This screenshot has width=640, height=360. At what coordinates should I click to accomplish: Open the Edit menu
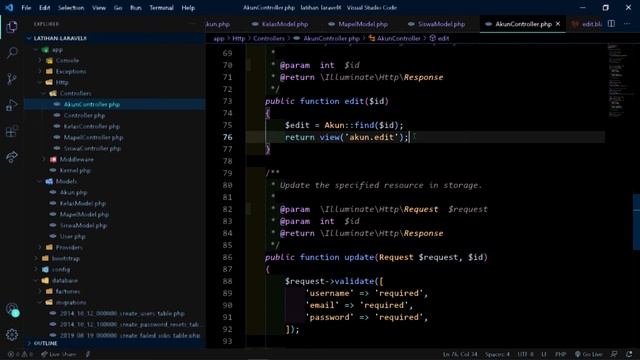[x=44, y=7]
